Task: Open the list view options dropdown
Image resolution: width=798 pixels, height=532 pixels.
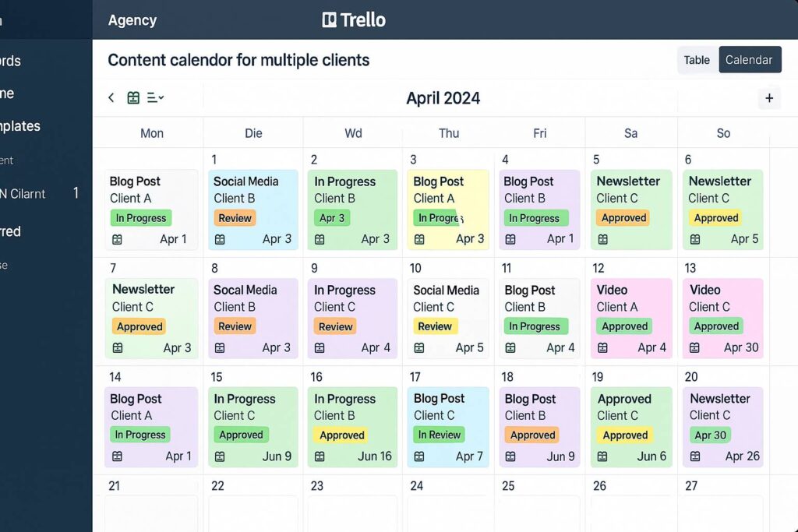Action: pos(155,97)
